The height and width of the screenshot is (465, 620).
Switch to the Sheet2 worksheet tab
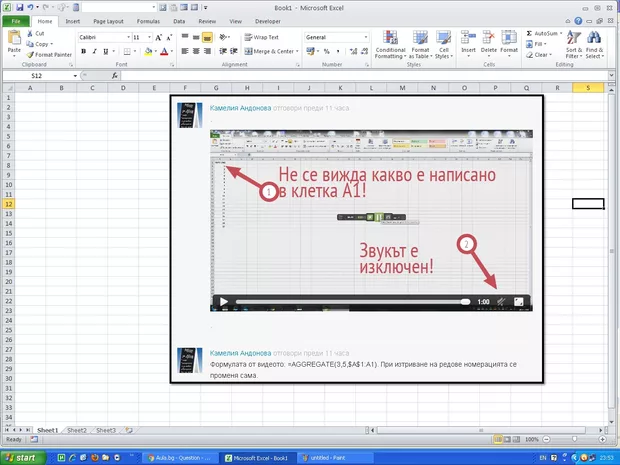coord(76,430)
